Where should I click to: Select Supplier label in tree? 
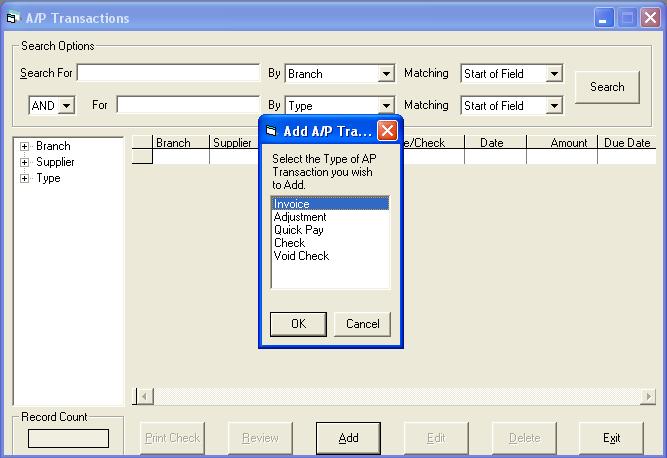point(55,162)
